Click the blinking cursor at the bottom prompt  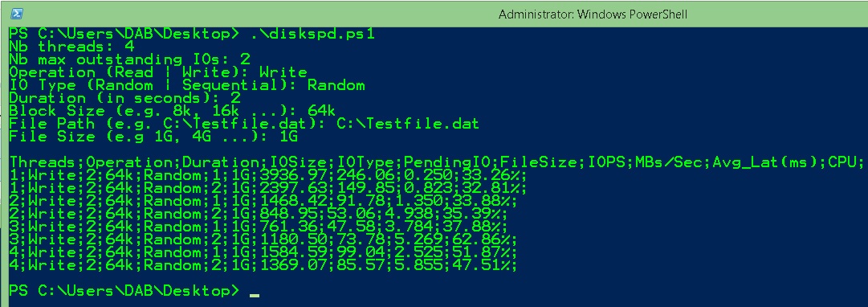tap(254, 296)
